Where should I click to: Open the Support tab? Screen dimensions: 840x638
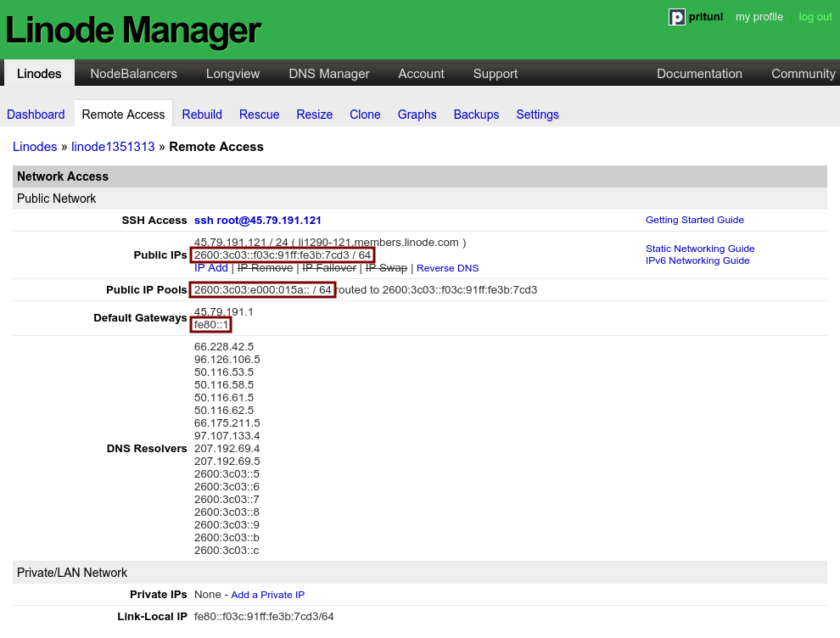click(x=496, y=74)
